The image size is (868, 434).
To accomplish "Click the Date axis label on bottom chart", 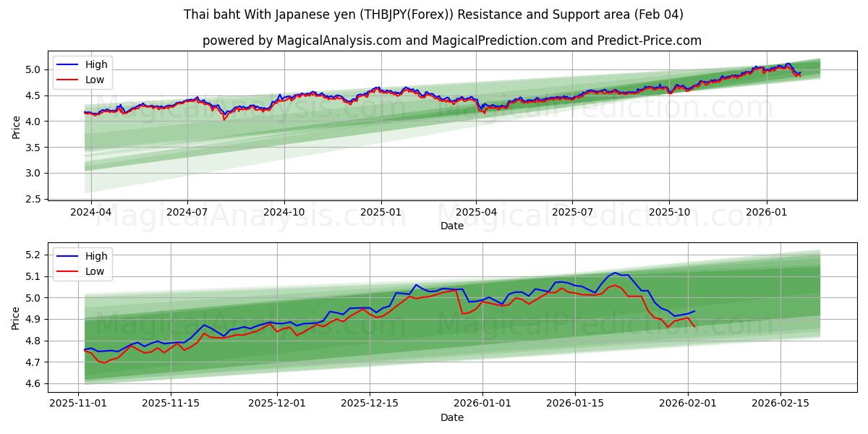I will click(x=451, y=417).
